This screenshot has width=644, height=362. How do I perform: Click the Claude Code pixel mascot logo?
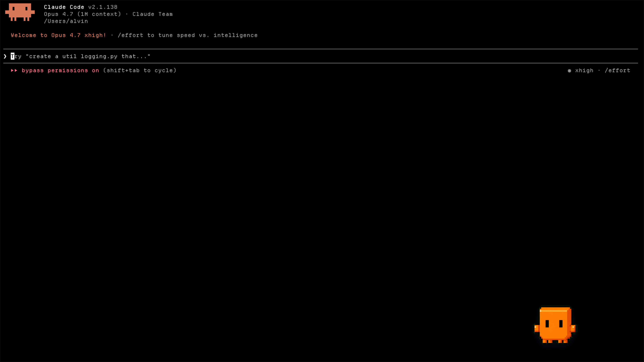20,12
